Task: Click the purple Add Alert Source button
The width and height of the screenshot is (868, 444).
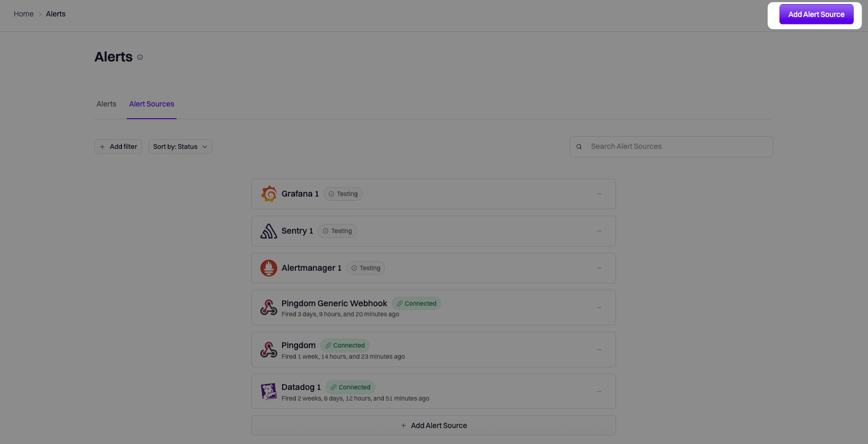Action: [x=816, y=14]
